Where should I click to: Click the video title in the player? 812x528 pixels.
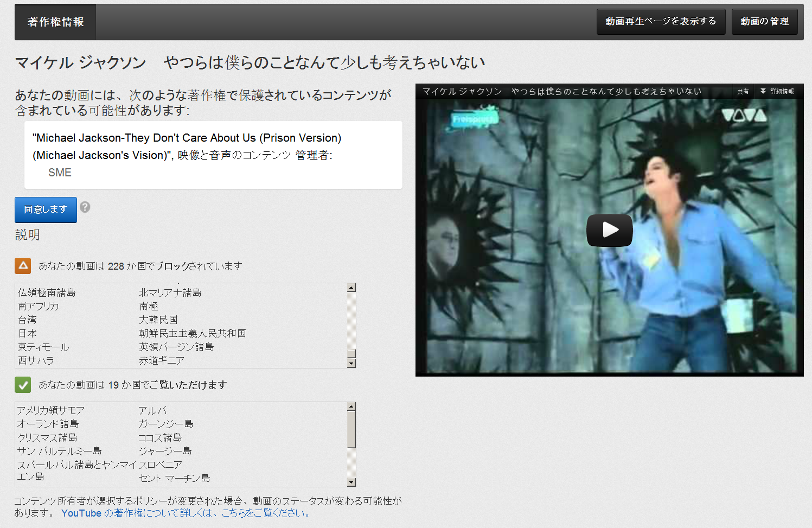[x=561, y=91]
